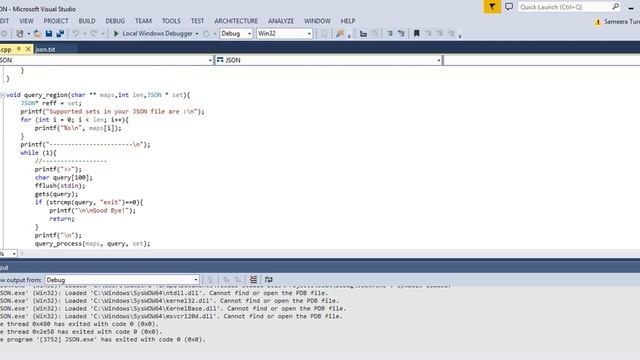Open the ANALYZE menu
The height and width of the screenshot is (360, 640).
coord(281,21)
